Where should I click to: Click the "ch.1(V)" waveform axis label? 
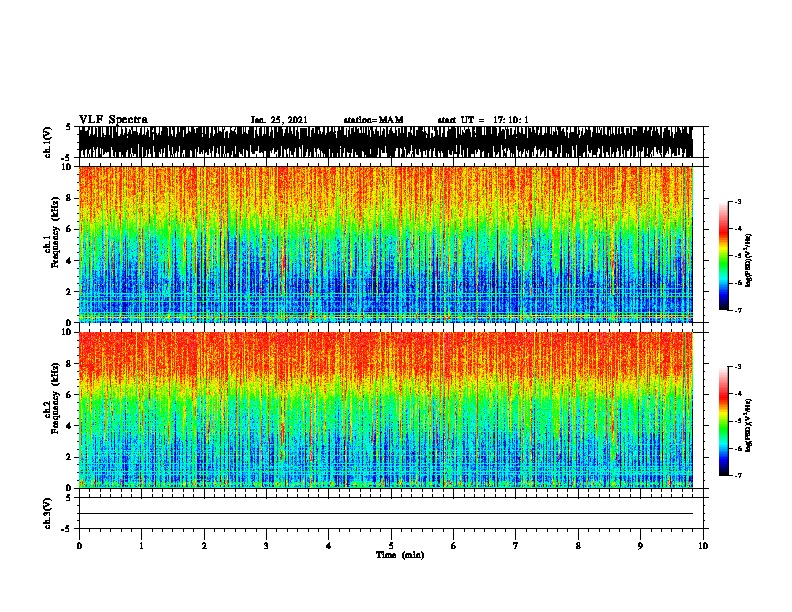point(48,142)
